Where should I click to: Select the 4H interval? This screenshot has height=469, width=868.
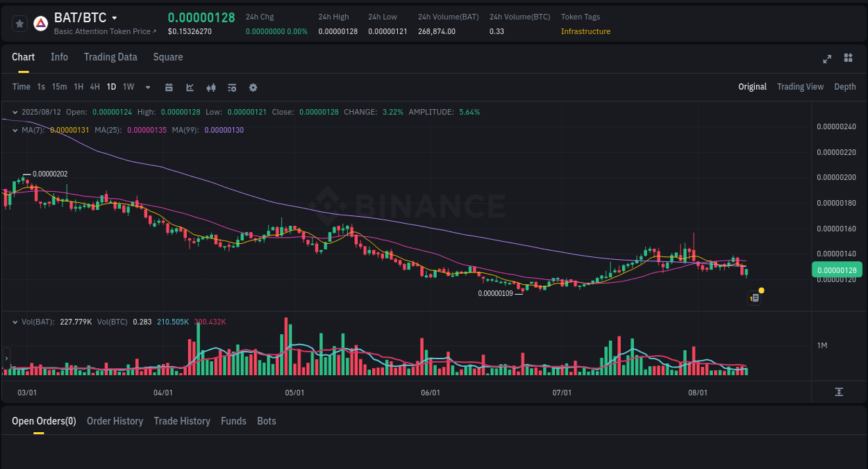pos(95,87)
